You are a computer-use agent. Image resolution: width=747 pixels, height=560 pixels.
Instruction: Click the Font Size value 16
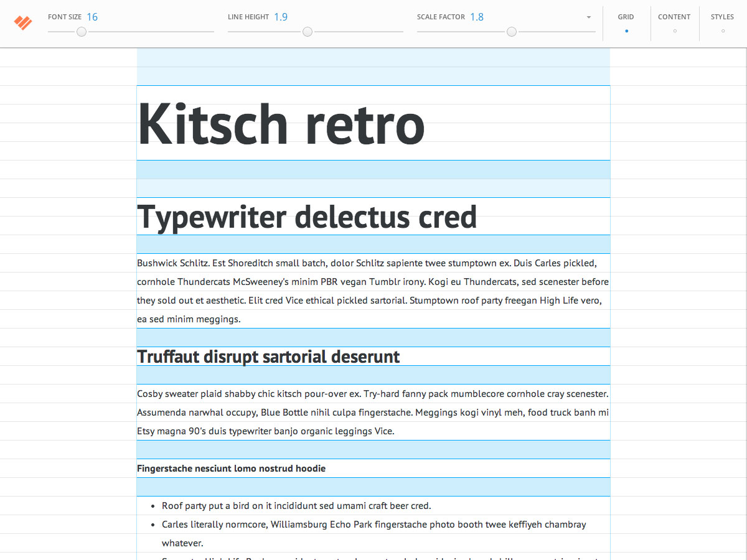92,17
